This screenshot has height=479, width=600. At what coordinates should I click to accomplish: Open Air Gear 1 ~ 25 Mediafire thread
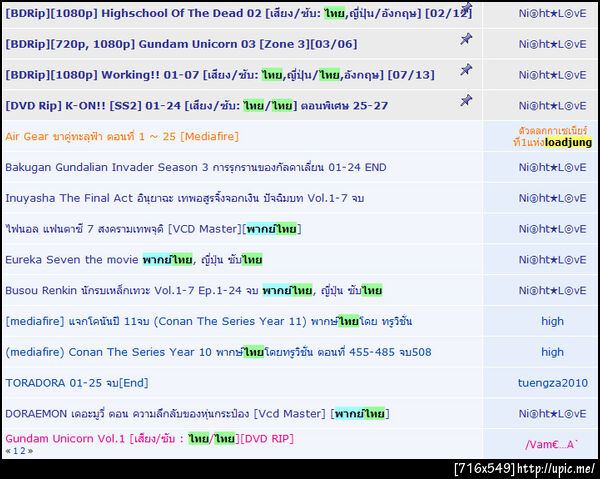122,136
